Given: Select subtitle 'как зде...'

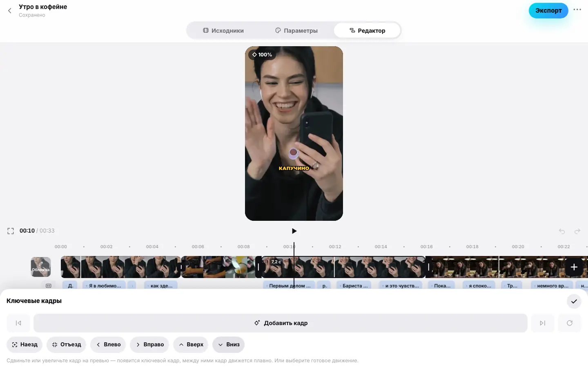Looking at the screenshot, I should tap(161, 286).
